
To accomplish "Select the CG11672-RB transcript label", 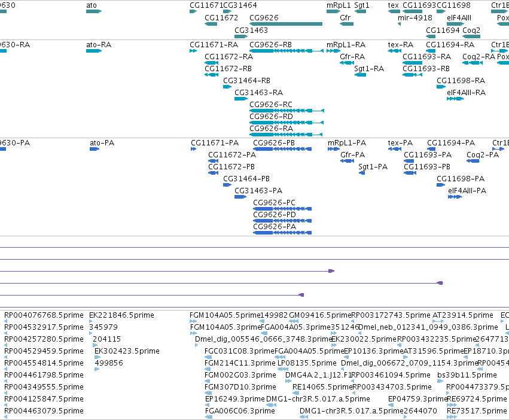I will pos(228,69).
